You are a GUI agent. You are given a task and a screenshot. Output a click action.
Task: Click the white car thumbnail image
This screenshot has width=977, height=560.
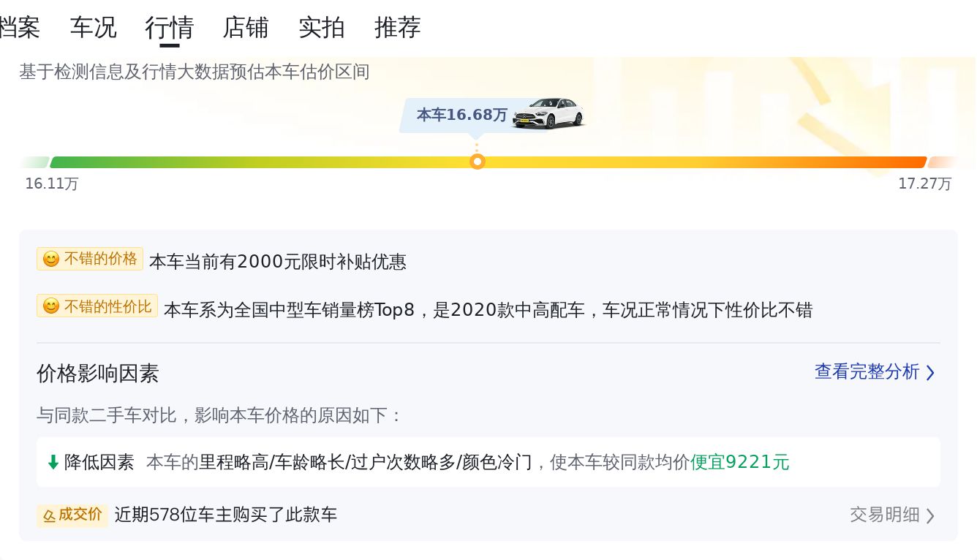pos(548,113)
